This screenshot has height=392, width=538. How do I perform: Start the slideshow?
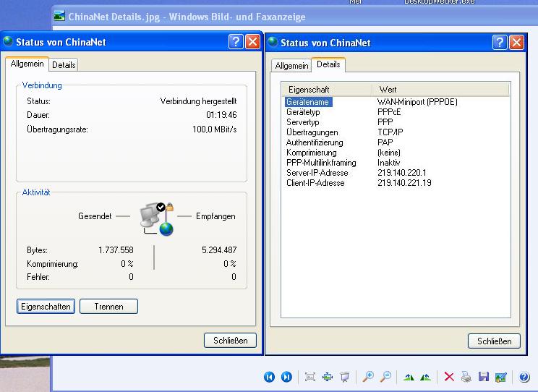click(x=344, y=377)
